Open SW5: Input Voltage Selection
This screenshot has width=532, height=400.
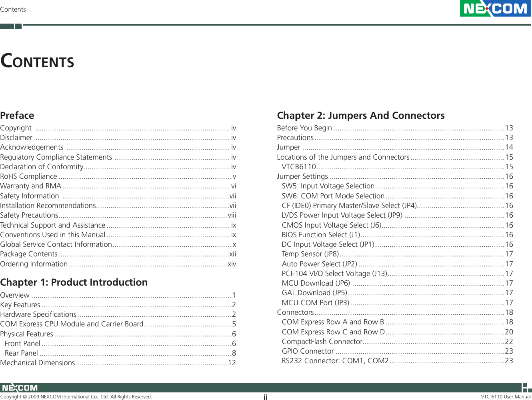click(x=398, y=186)
